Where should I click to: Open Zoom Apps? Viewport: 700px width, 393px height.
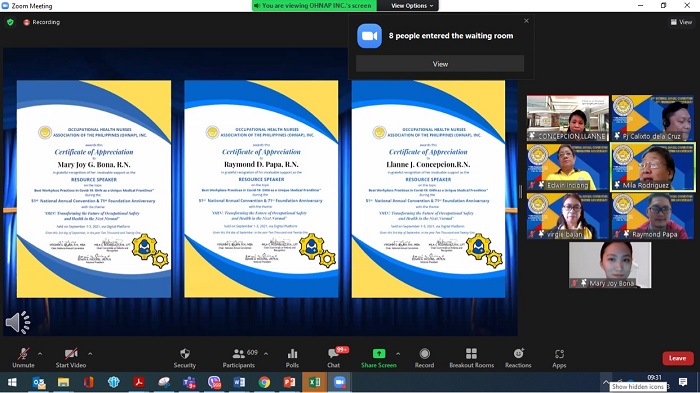click(x=559, y=358)
